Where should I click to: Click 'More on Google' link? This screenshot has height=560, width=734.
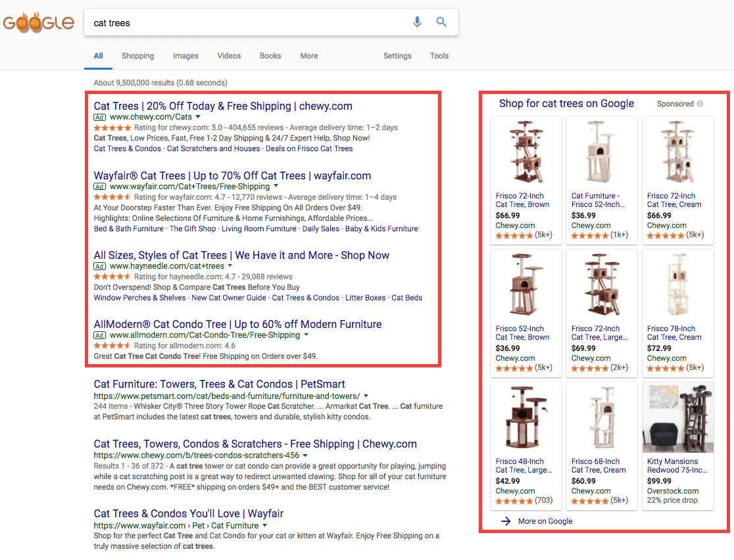(545, 521)
